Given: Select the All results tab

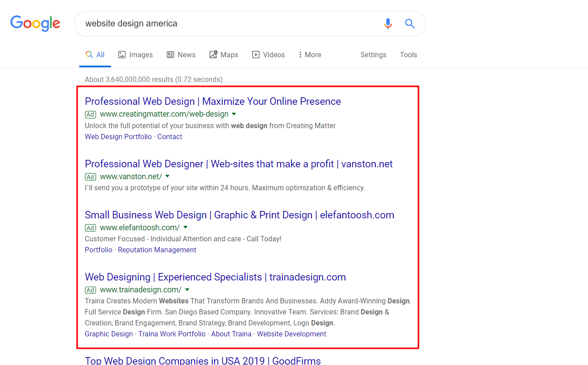Looking at the screenshot, I should click(95, 55).
